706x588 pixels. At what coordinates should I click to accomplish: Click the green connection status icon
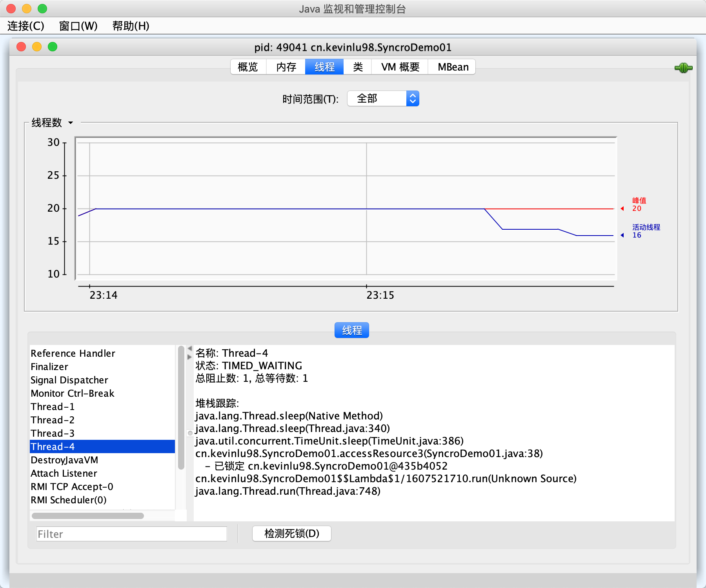coord(683,68)
